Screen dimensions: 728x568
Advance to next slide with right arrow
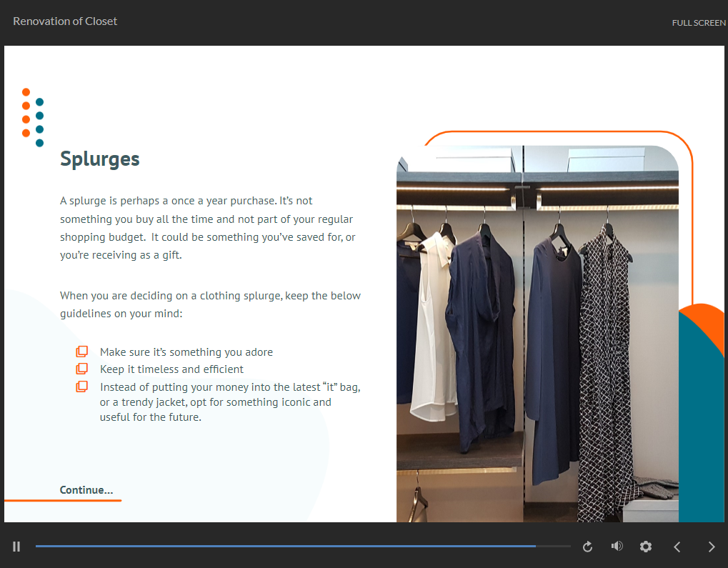point(711,547)
